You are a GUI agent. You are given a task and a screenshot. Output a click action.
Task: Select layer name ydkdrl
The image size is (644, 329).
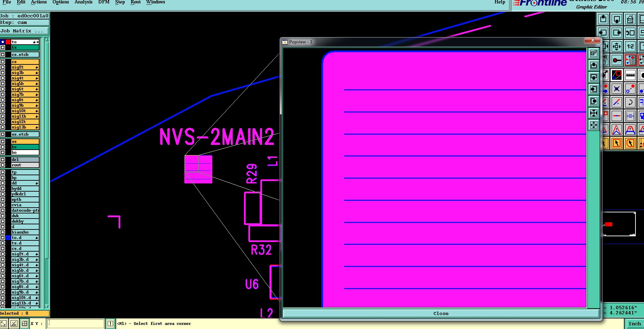[25, 194]
